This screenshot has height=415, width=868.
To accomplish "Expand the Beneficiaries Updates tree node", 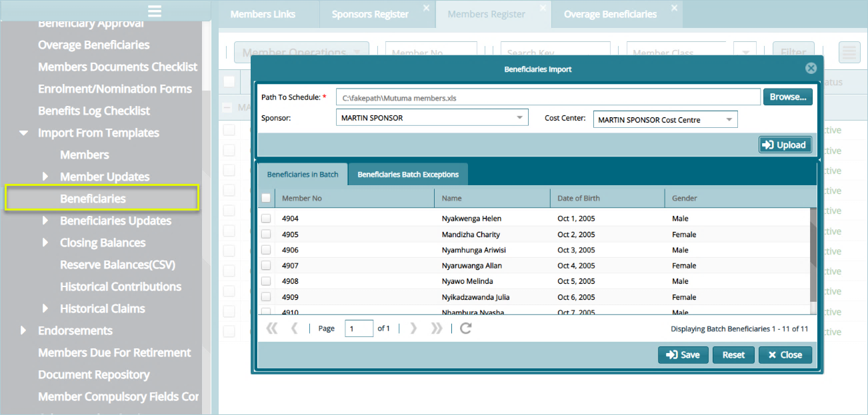I will (45, 220).
